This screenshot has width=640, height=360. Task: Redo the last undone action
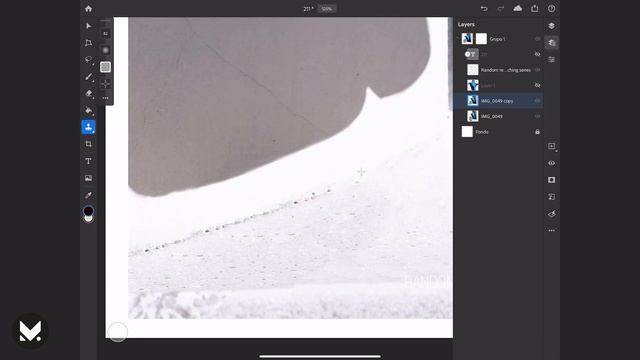(x=501, y=9)
